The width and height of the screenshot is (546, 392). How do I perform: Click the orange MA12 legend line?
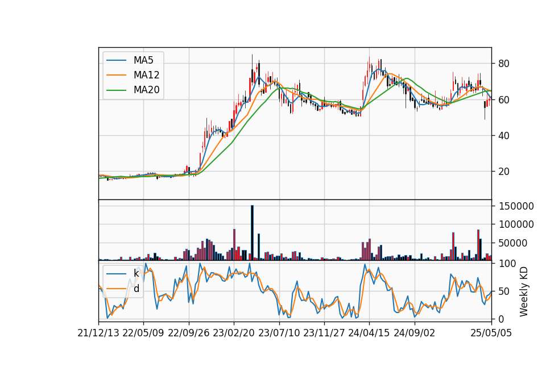point(116,75)
